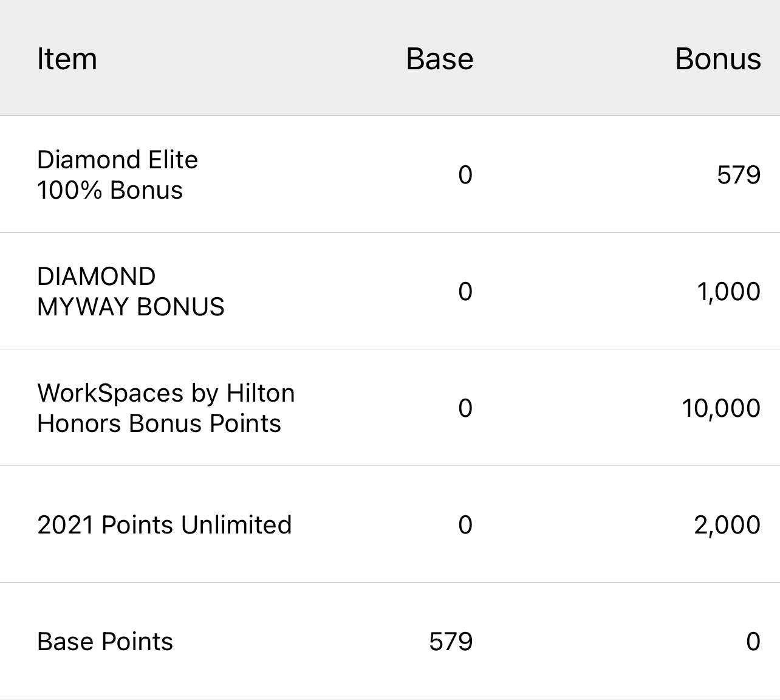Select the 579 base value for Base Points
780x700 pixels.
point(450,642)
